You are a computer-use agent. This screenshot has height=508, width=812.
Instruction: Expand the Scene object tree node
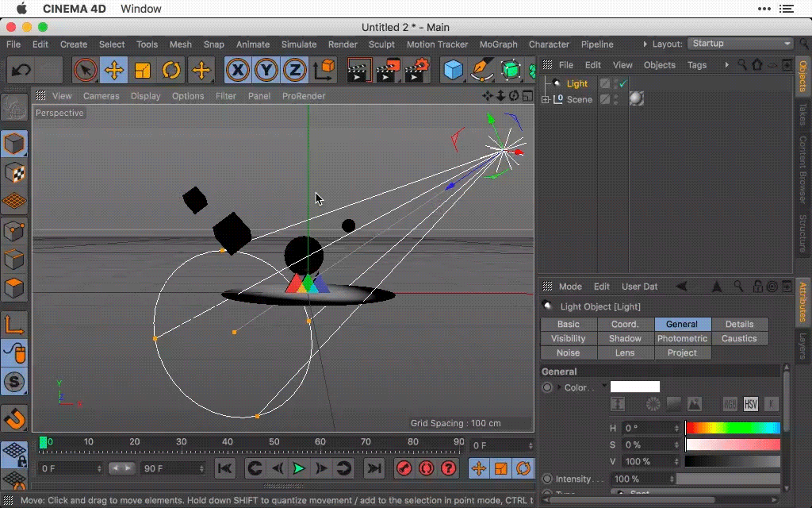pos(546,99)
